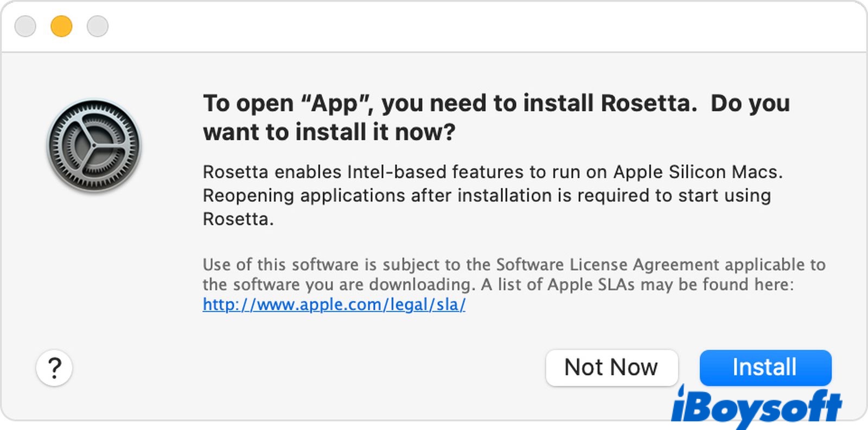This screenshot has width=868, height=430.
Task: Click "Apple Silicon Macs" in the description
Action: click(x=698, y=172)
